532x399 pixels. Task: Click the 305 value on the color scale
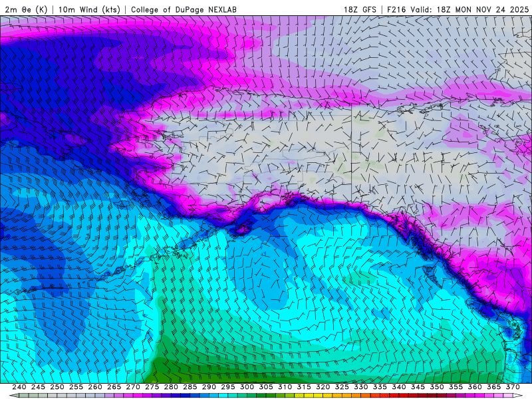[x=266, y=387]
